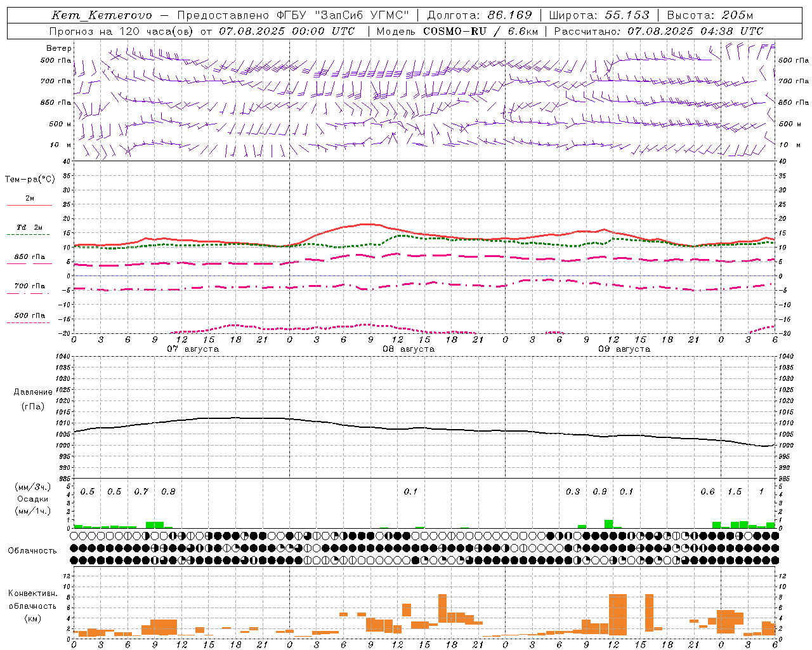Click the 'Осадки' precipitation panel label

click(33, 499)
